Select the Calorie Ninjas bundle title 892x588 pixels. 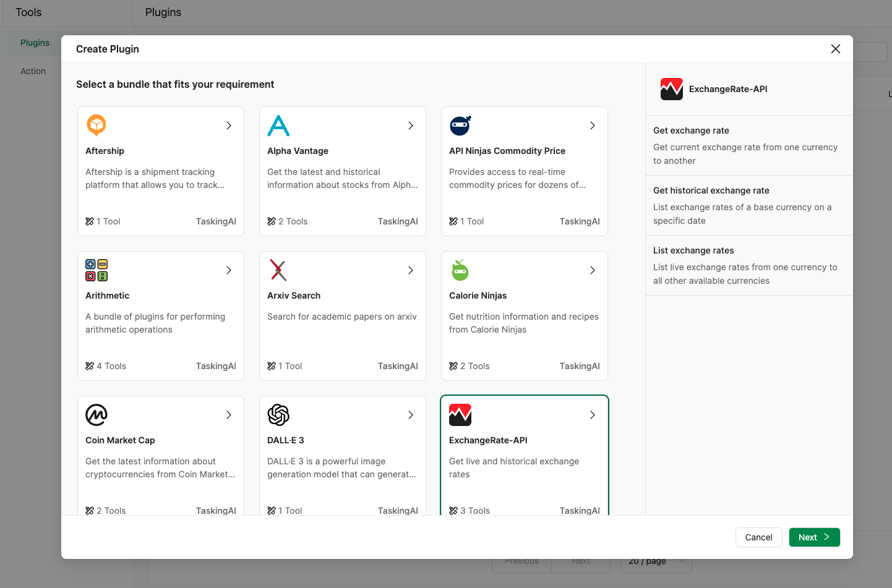pos(478,296)
